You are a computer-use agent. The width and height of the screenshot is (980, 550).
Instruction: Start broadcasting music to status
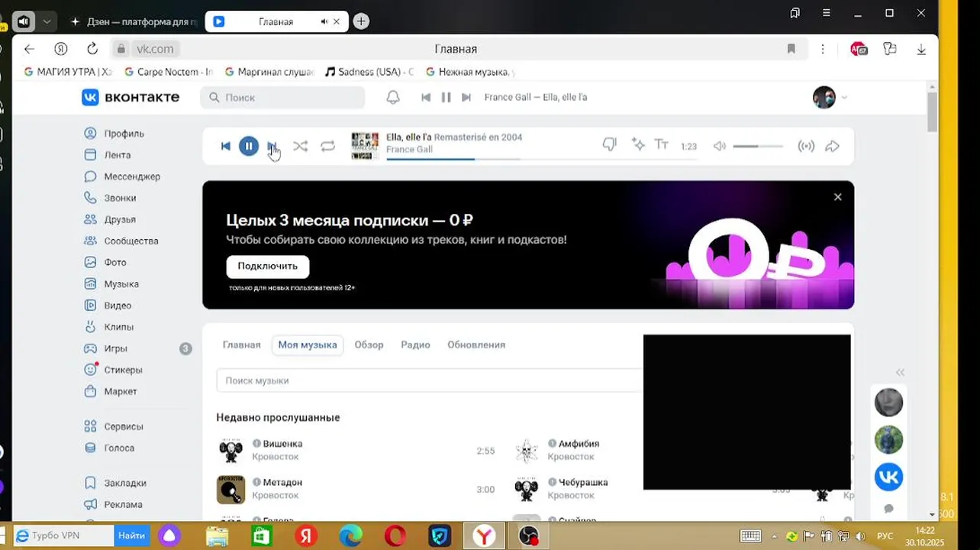tap(806, 146)
